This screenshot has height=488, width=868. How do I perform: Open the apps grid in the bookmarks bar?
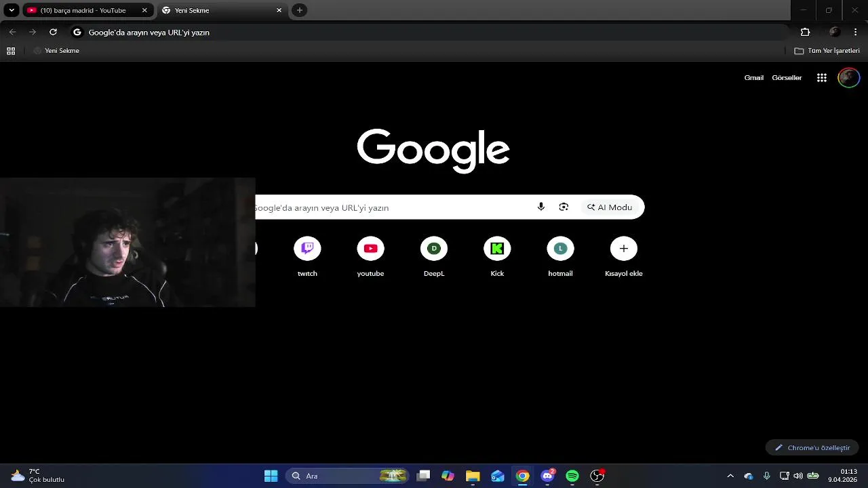click(x=11, y=51)
